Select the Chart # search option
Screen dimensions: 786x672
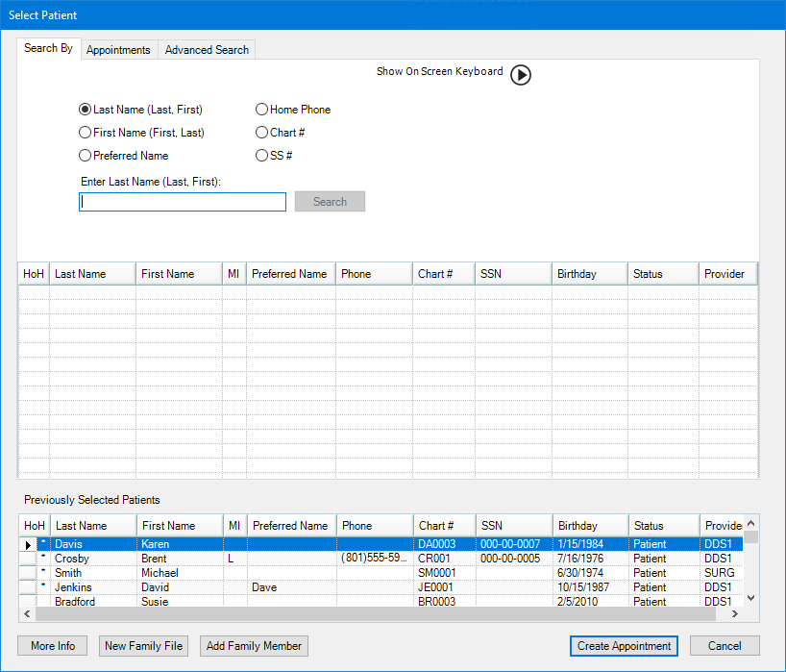click(x=261, y=132)
